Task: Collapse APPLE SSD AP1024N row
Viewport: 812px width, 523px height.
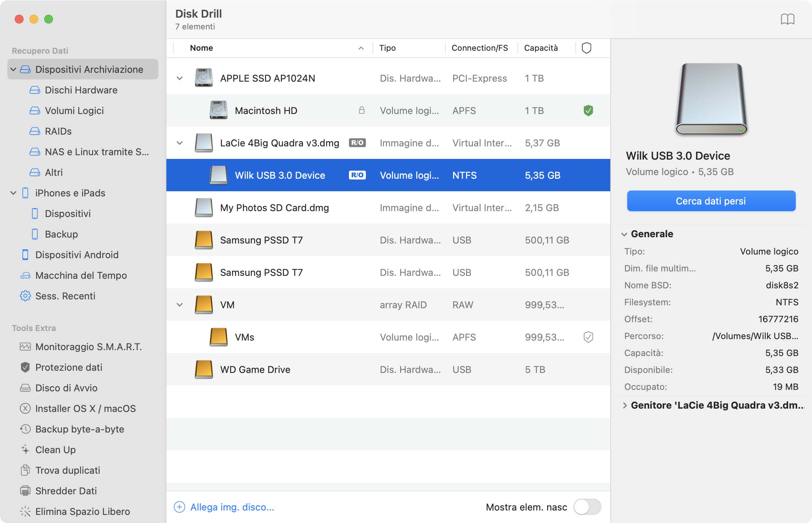Action: pyautogui.click(x=180, y=78)
